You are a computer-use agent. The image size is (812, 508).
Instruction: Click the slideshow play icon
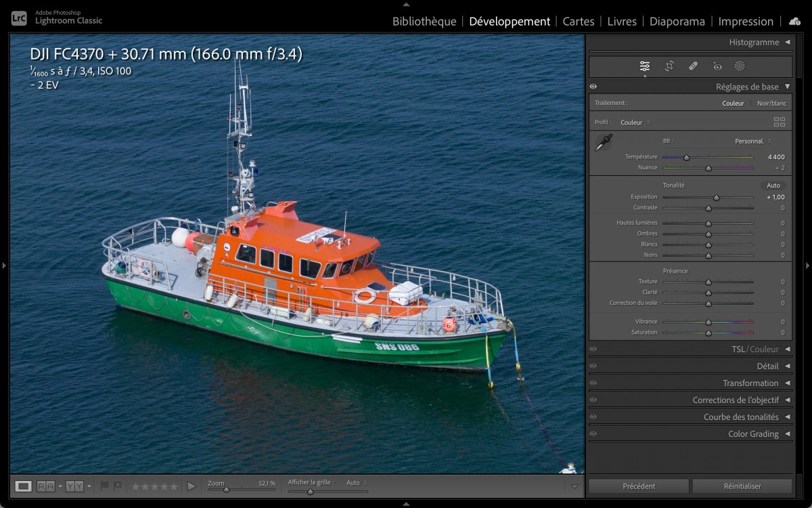(191, 486)
